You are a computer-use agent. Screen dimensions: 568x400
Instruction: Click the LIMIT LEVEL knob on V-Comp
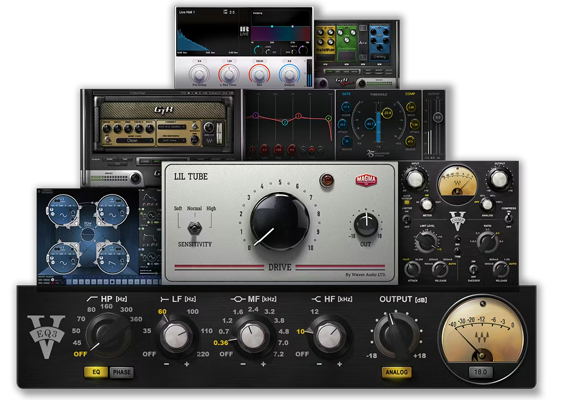pos(426,242)
